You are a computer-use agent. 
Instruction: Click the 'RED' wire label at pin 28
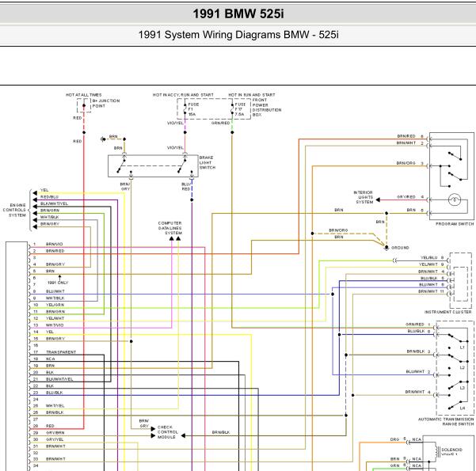click(x=50, y=426)
